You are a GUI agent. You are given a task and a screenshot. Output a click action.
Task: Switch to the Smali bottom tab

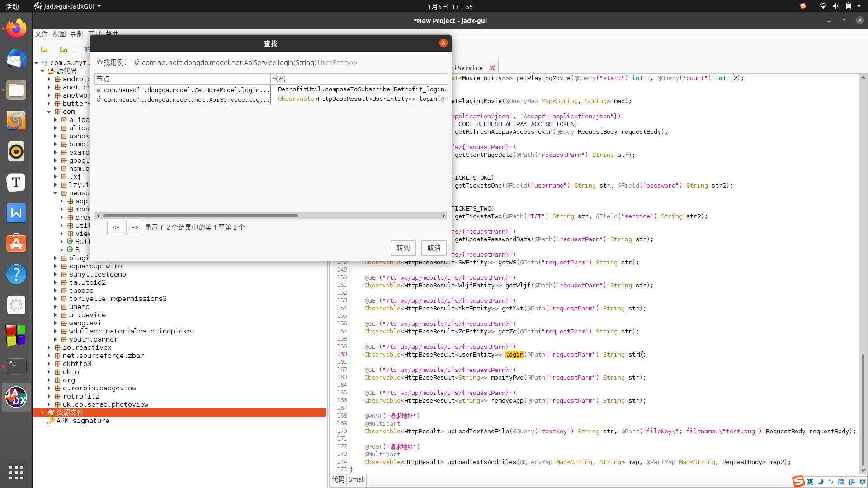(x=357, y=479)
